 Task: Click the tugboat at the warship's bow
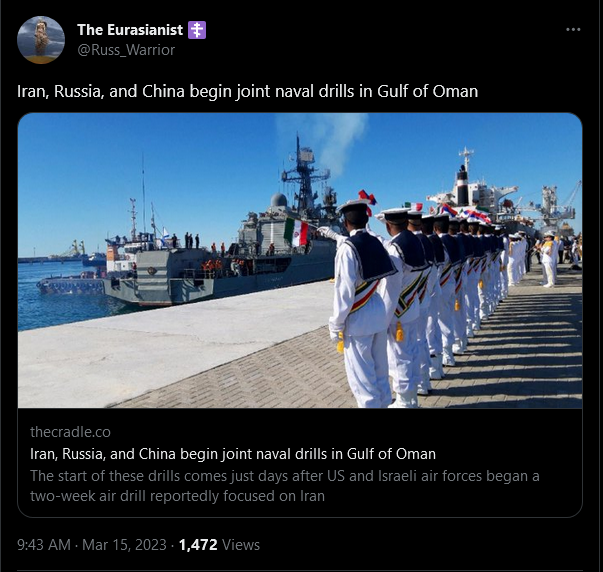pos(71,285)
